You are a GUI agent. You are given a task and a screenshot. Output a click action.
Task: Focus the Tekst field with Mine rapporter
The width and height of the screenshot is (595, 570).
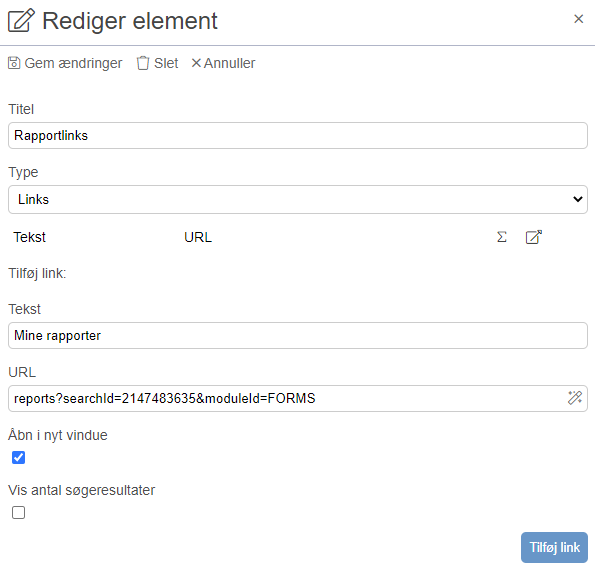click(x=298, y=335)
